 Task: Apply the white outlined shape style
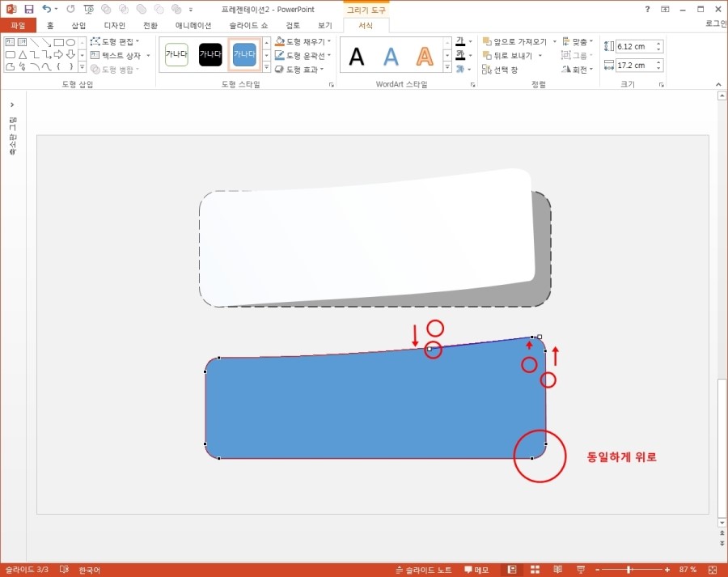click(x=176, y=55)
